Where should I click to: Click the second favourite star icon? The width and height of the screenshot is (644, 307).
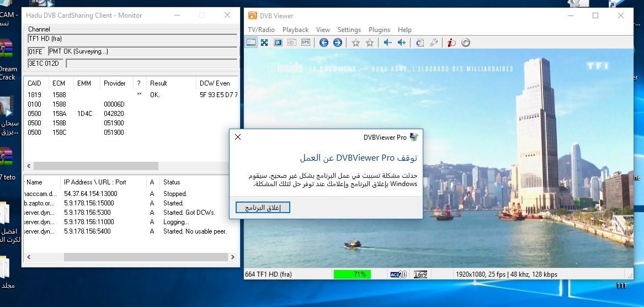point(370,43)
